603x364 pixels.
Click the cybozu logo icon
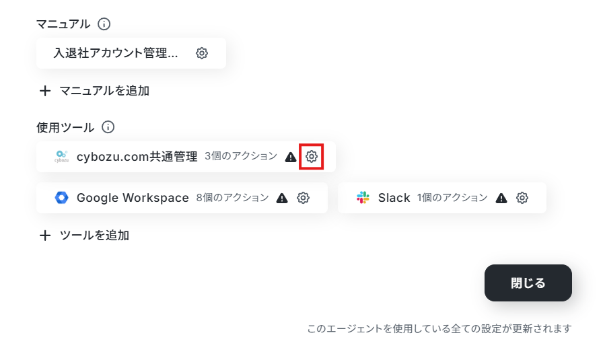click(x=61, y=157)
